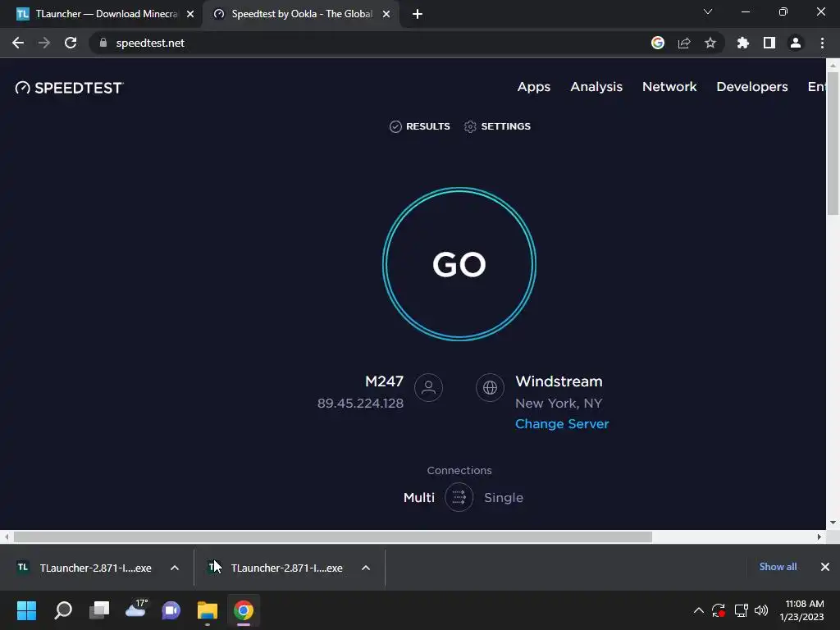Open the Network menu item

click(669, 87)
